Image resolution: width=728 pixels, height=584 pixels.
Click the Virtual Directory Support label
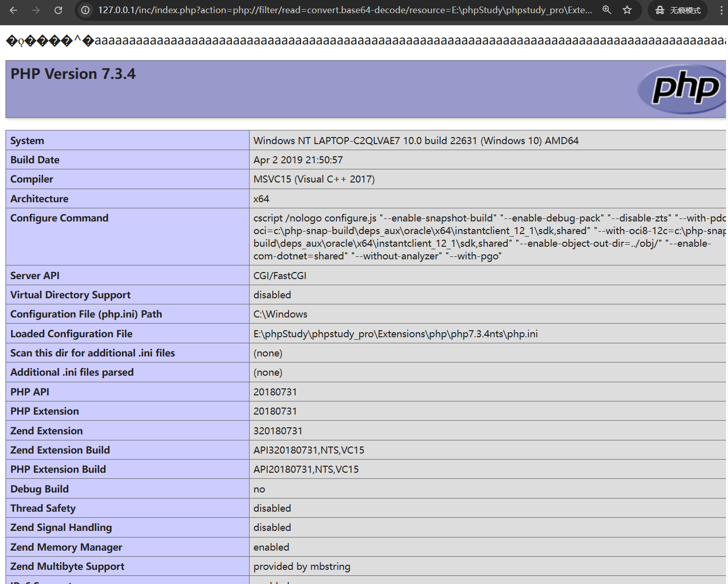click(x=70, y=295)
